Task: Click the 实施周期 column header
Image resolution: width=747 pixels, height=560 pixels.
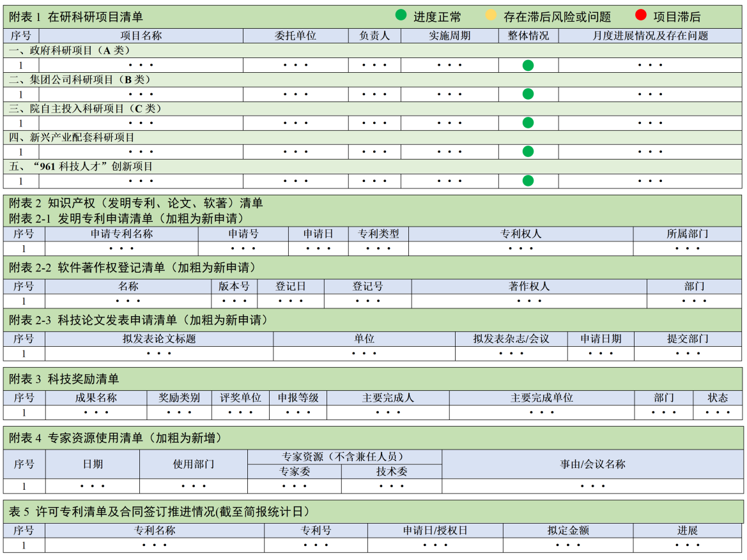Action: [450, 36]
